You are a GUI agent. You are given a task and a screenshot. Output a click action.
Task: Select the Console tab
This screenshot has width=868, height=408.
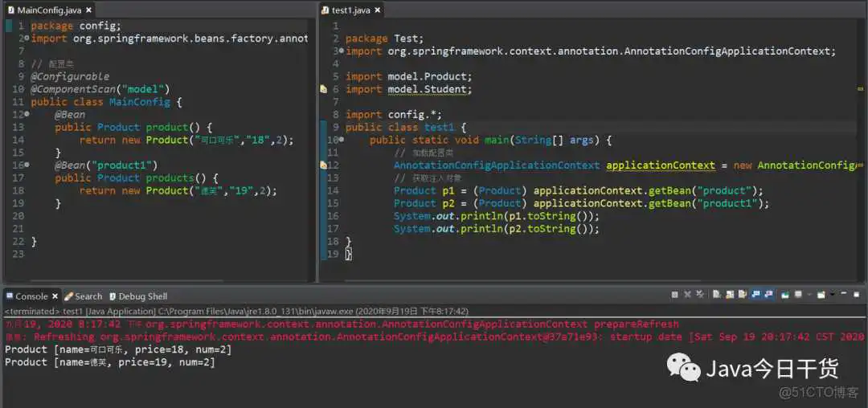coord(31,296)
